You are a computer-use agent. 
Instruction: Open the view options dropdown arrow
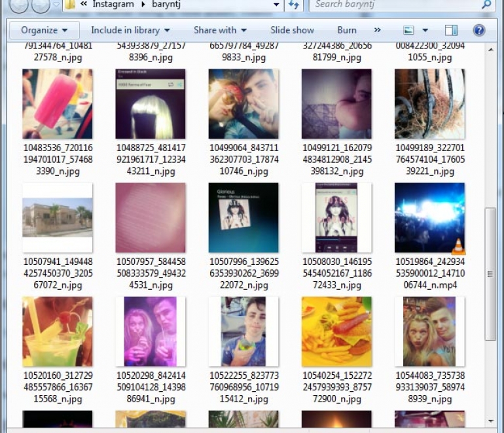pyautogui.click(x=425, y=30)
